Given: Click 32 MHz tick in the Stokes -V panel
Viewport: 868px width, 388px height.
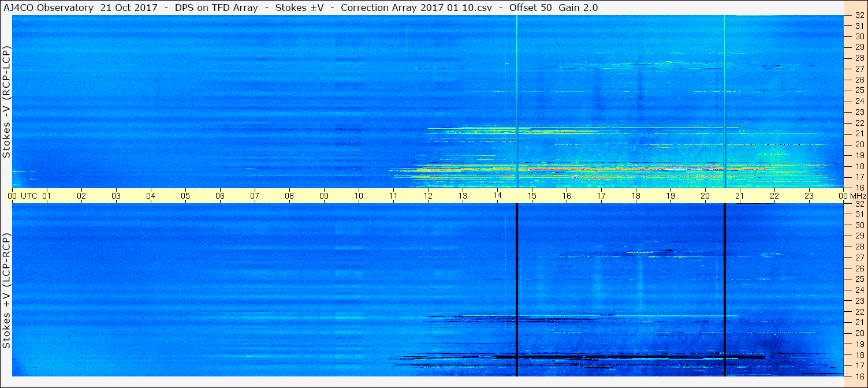Looking at the screenshot, I should 859,16.
